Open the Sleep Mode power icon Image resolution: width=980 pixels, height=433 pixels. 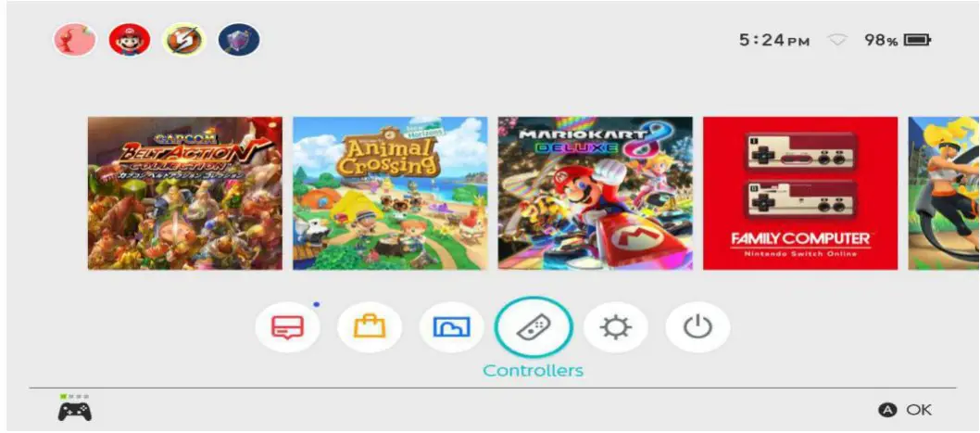pos(697,326)
